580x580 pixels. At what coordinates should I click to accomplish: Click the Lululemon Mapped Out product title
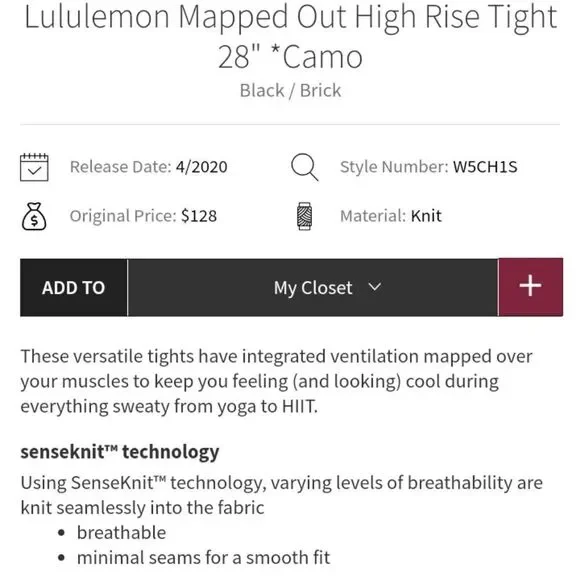[290, 36]
